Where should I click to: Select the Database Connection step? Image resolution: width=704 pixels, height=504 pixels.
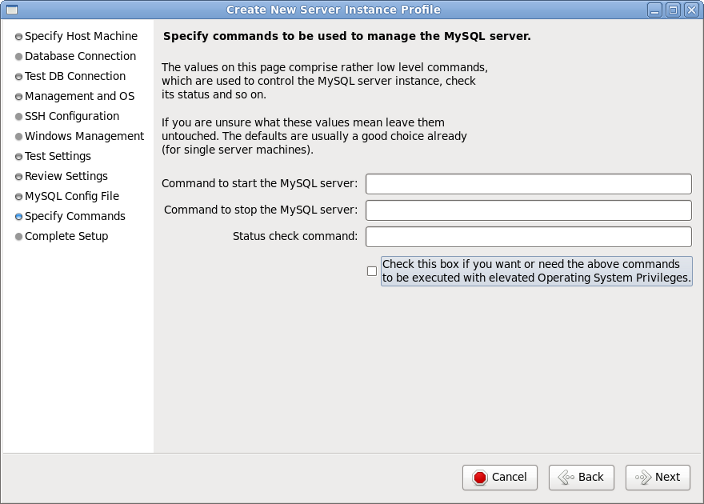point(80,56)
